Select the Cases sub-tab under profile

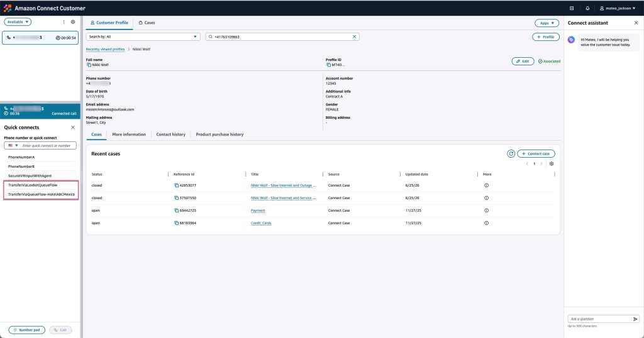click(96, 134)
